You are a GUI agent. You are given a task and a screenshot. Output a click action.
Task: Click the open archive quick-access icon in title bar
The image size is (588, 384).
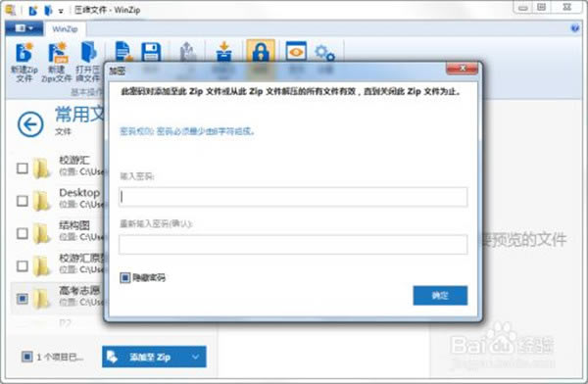point(48,11)
